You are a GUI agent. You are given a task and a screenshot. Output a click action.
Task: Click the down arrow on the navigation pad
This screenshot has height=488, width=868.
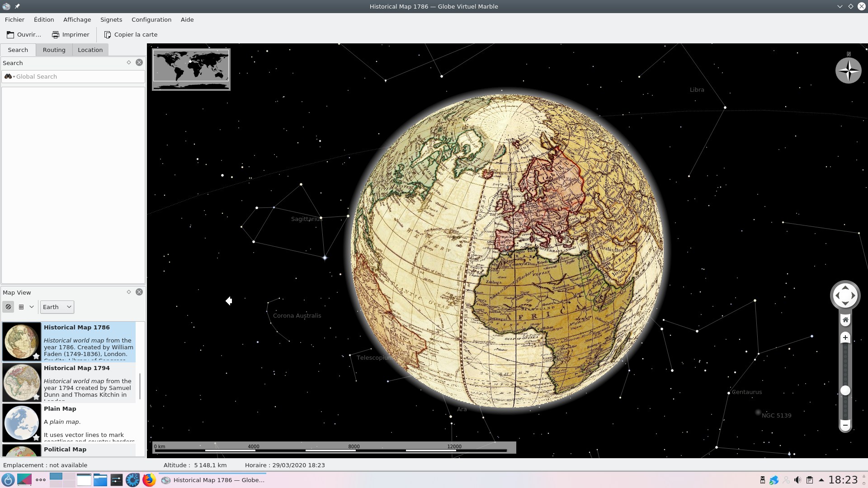(x=845, y=304)
